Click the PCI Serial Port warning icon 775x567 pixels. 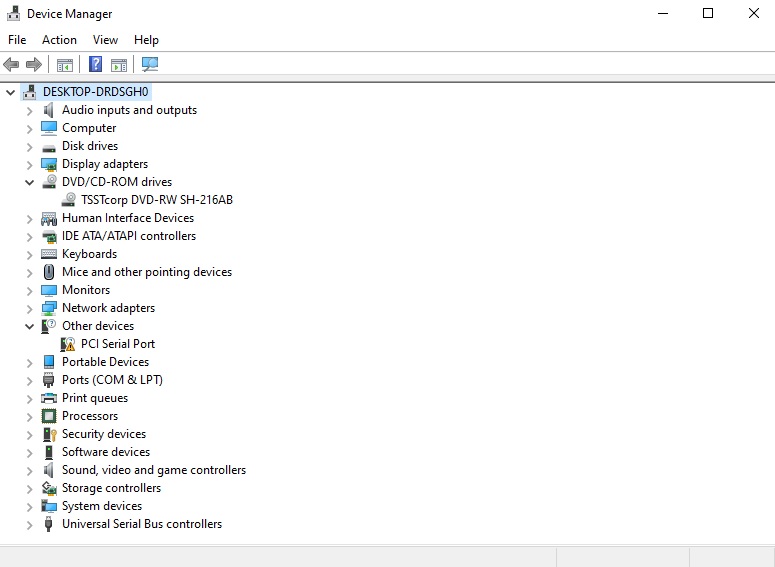[x=68, y=344]
